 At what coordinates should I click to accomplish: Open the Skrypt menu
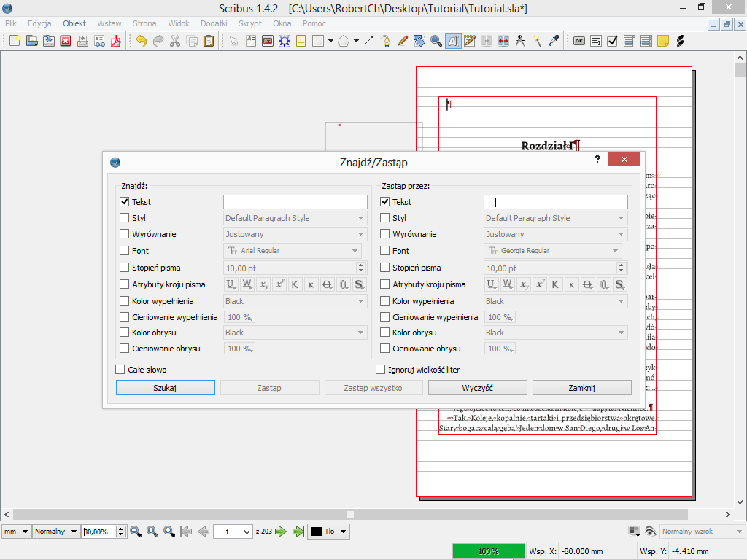tap(250, 23)
